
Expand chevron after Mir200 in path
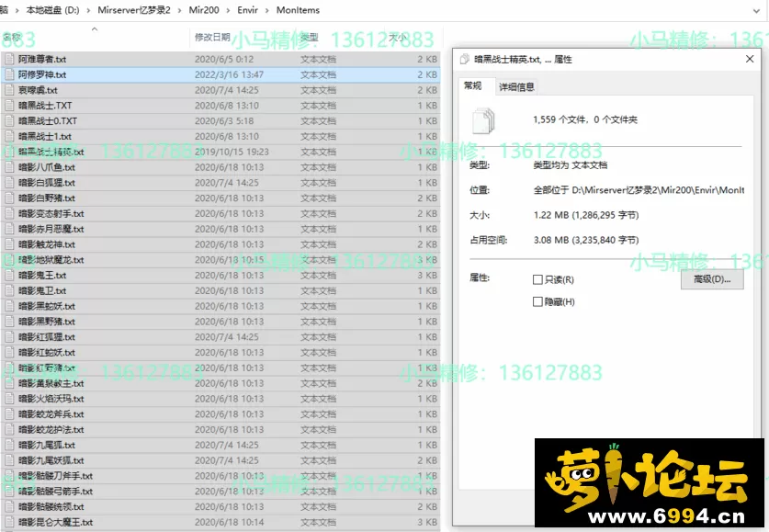tap(228, 10)
